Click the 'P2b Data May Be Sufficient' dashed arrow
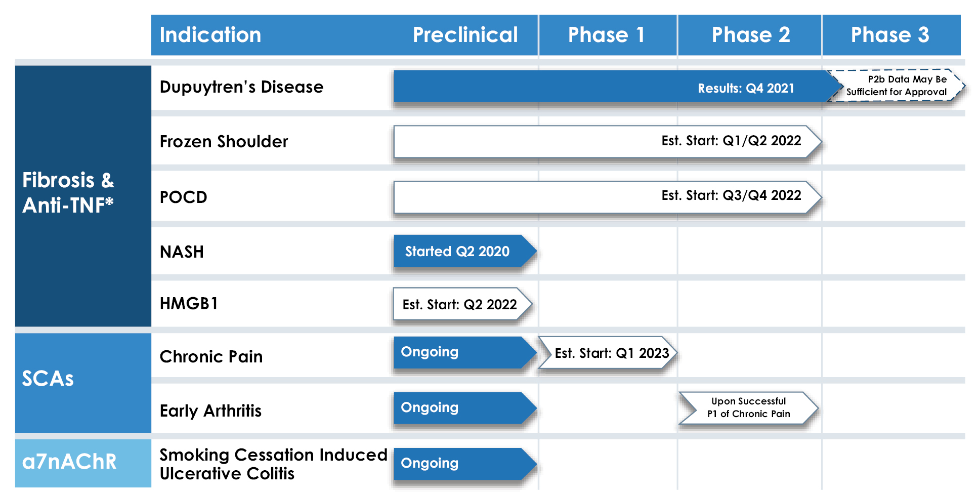The image size is (980, 492). click(896, 86)
